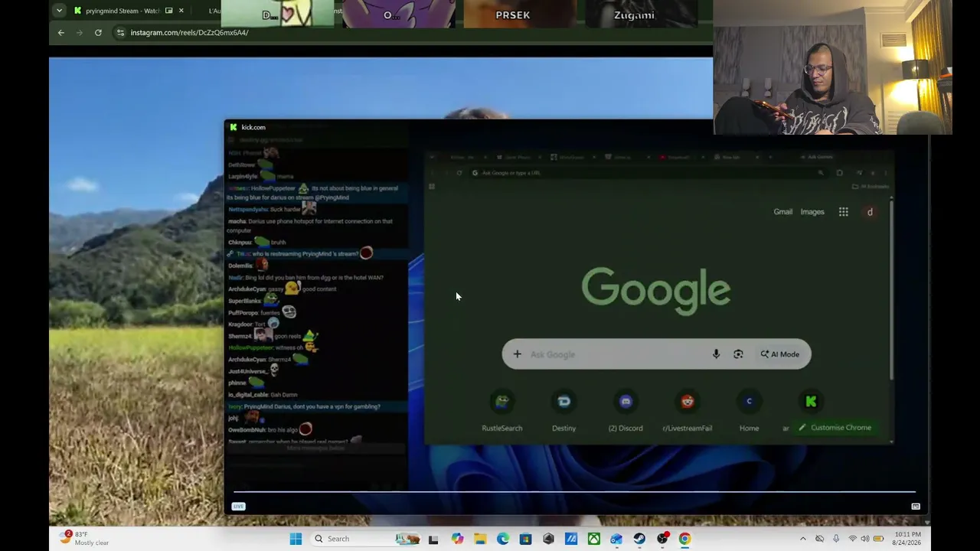Click the 'Zugami' participant tile

pos(641,14)
